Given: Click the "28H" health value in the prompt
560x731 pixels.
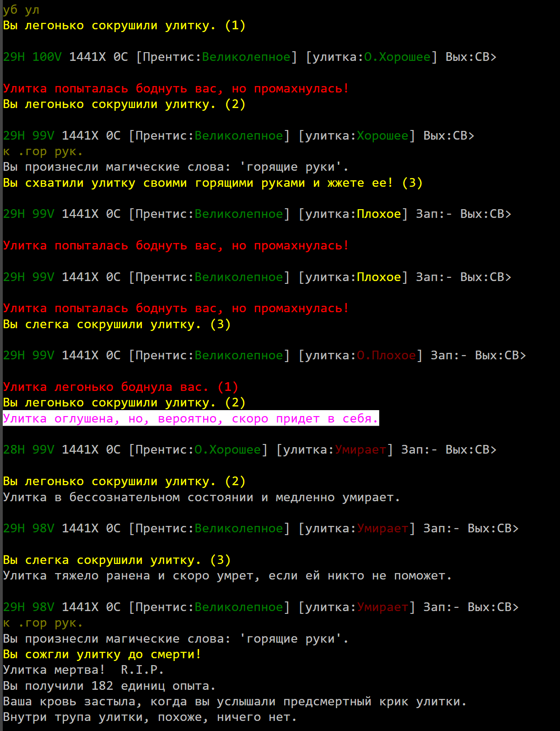Looking at the screenshot, I should [x=14, y=450].
